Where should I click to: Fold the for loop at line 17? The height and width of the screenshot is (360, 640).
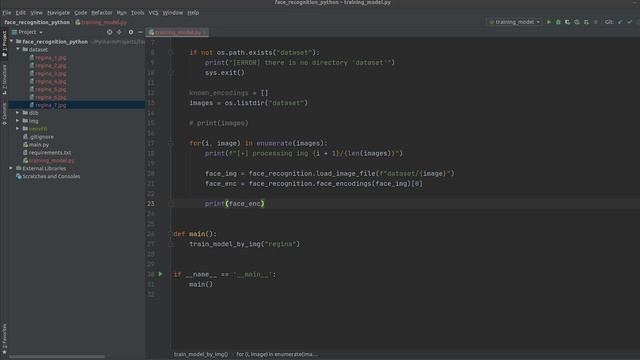pos(171,143)
